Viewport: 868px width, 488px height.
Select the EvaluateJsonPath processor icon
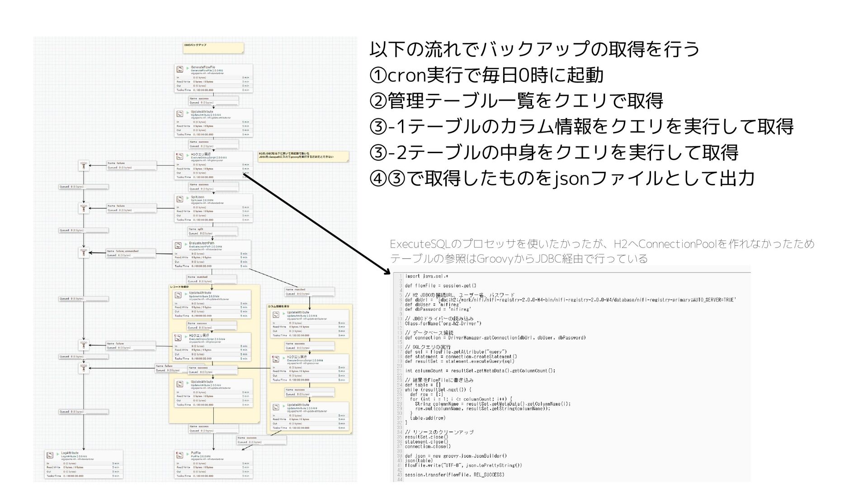(178, 245)
